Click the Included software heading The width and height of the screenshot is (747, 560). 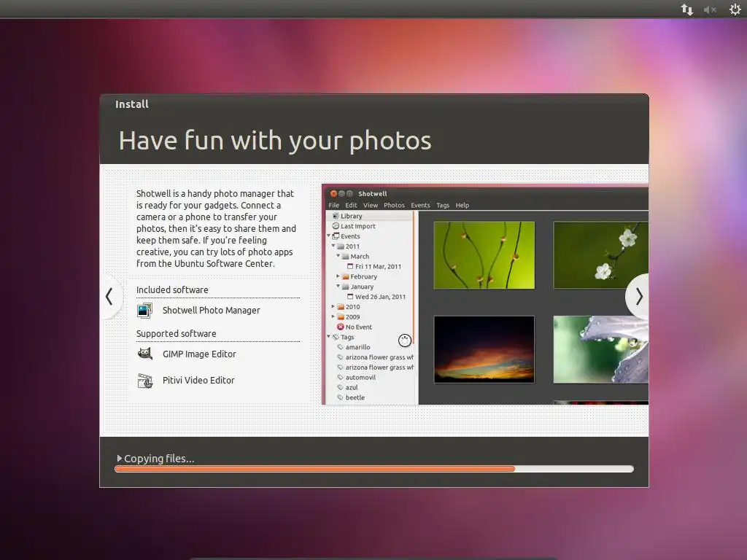pyautogui.click(x=172, y=290)
